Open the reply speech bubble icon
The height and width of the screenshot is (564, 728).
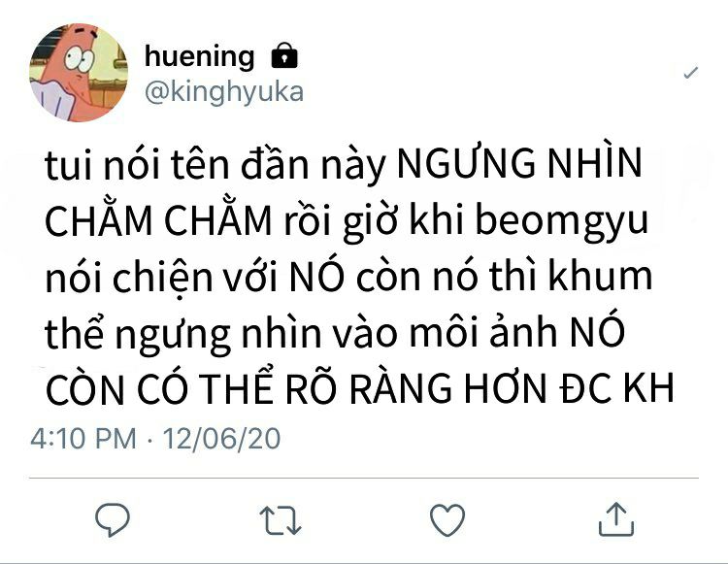[113, 519]
